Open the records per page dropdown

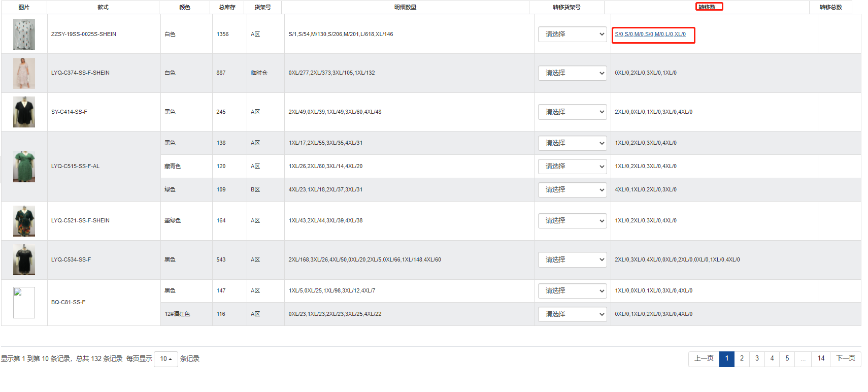pyautogui.click(x=165, y=359)
